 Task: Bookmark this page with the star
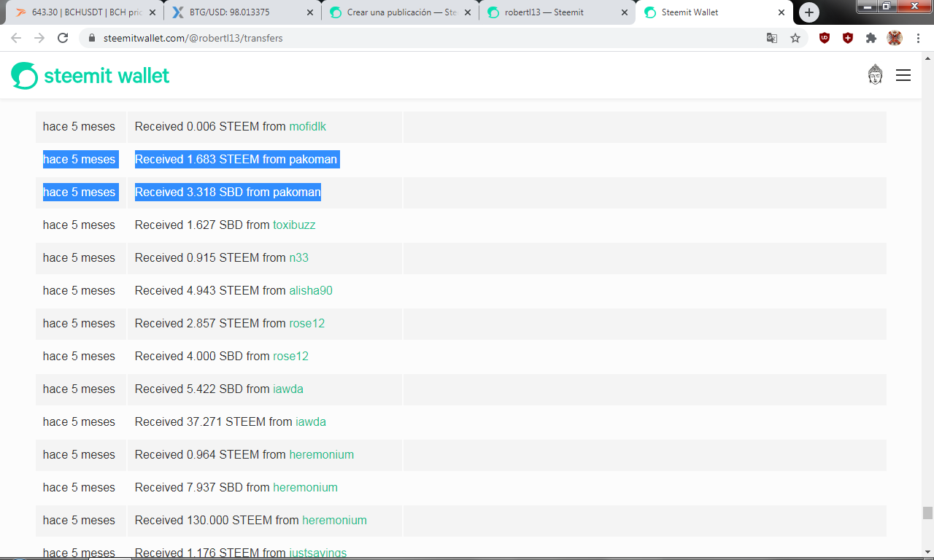tap(795, 38)
